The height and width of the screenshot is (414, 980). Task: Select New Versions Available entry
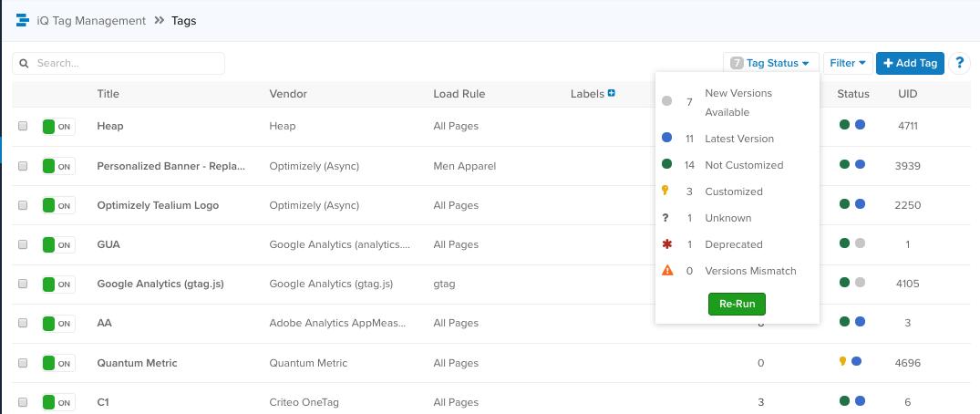[x=738, y=102]
